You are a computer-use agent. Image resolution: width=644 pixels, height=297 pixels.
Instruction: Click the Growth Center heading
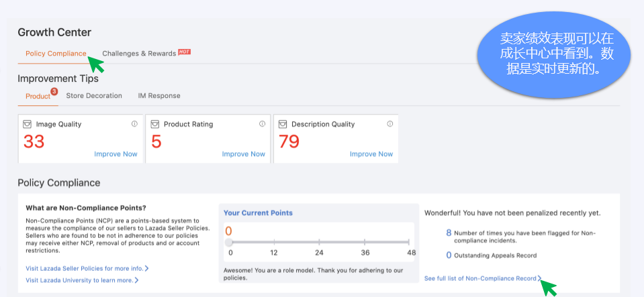click(54, 32)
